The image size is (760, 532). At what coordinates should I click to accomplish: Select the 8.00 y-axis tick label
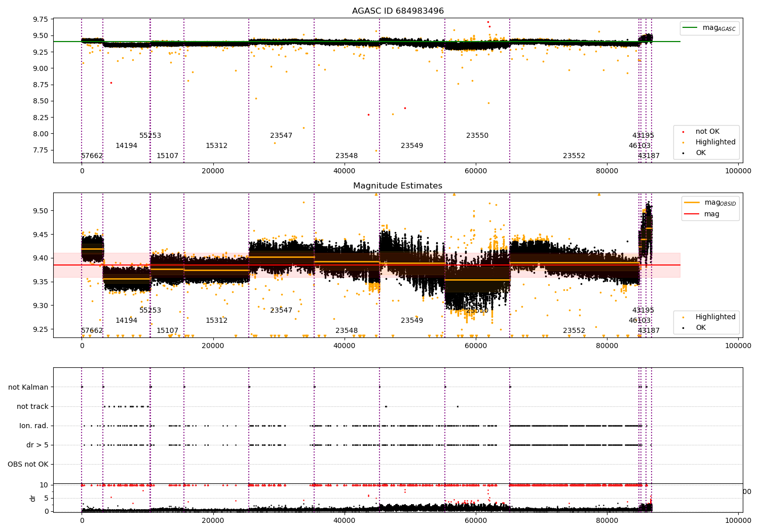click(x=40, y=134)
